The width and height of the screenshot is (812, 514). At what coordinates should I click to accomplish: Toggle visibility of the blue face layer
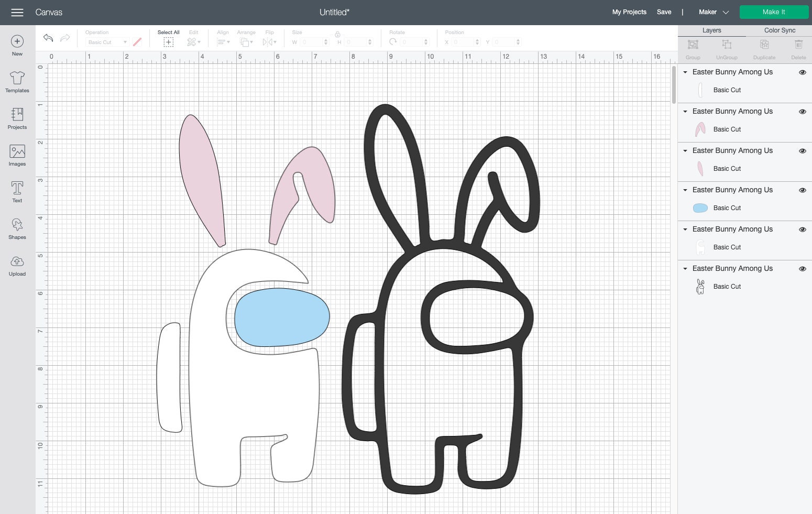(x=802, y=190)
